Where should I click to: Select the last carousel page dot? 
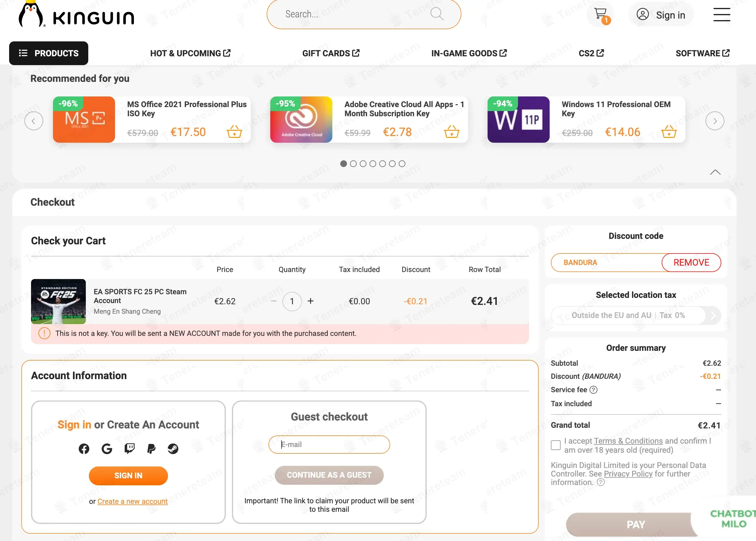pos(402,164)
